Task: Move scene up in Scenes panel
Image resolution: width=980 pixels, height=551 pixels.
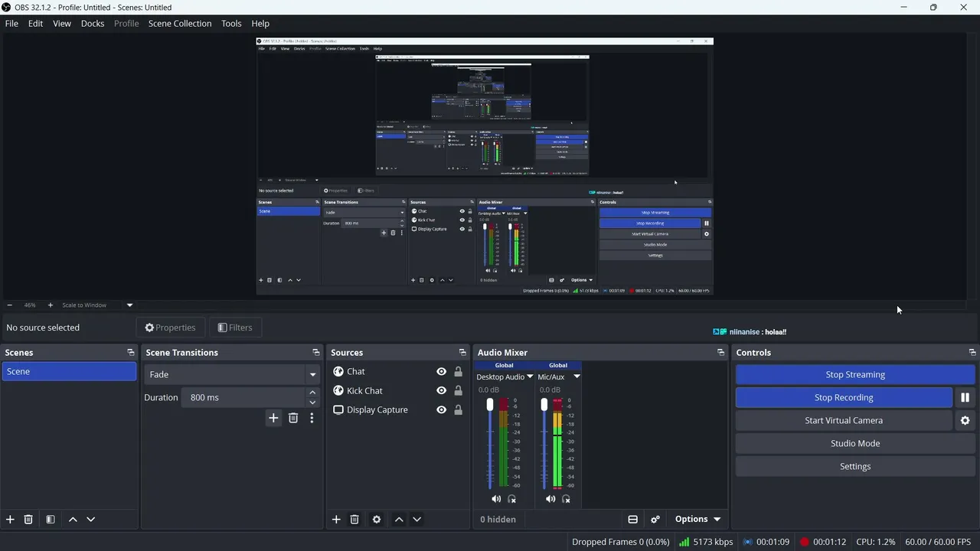Action: pos(73,519)
